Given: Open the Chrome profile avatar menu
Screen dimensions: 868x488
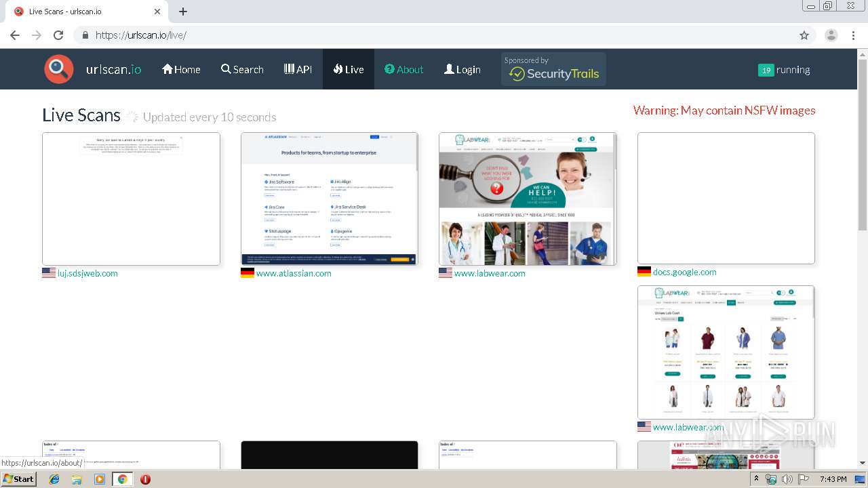Looking at the screenshot, I should coord(831,35).
